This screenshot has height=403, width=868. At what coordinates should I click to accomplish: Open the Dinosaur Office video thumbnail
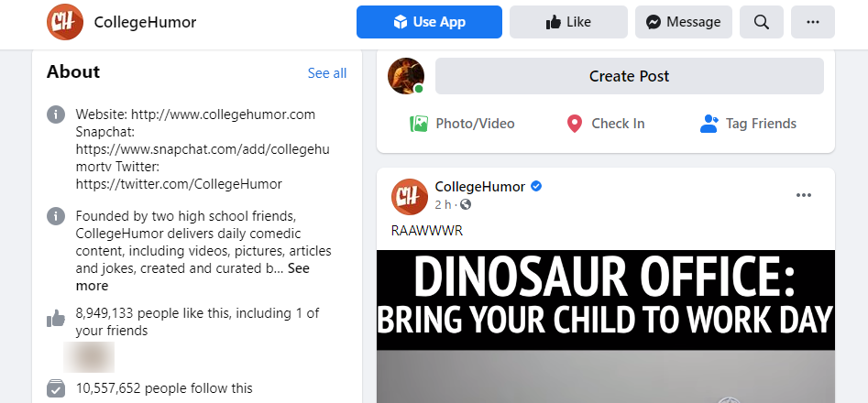pos(606,326)
